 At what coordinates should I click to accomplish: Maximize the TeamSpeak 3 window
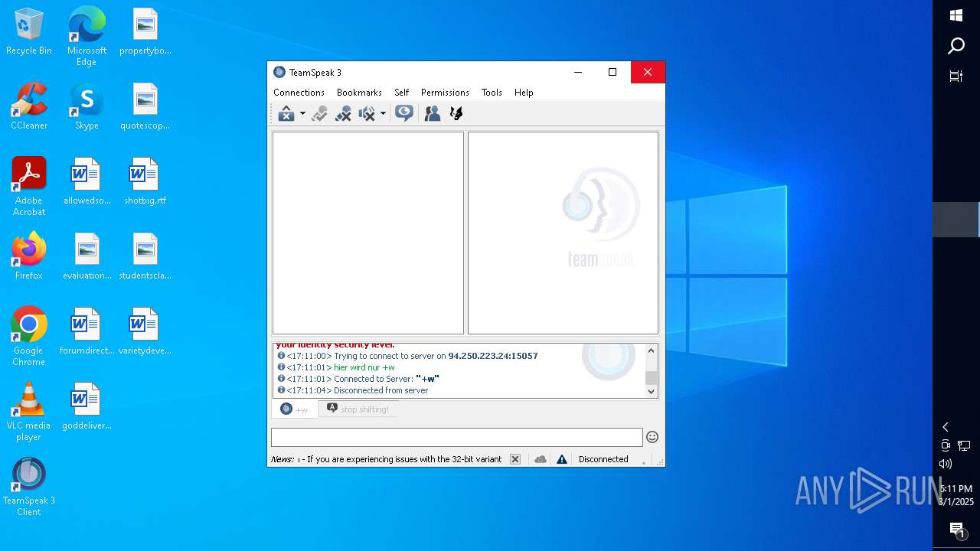pyautogui.click(x=612, y=72)
